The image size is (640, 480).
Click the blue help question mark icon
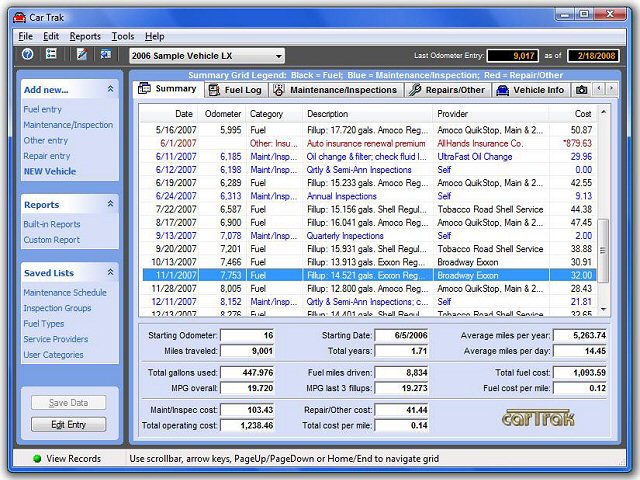click(x=28, y=54)
